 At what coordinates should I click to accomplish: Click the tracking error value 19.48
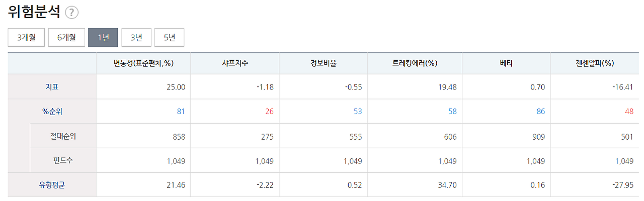pos(447,87)
